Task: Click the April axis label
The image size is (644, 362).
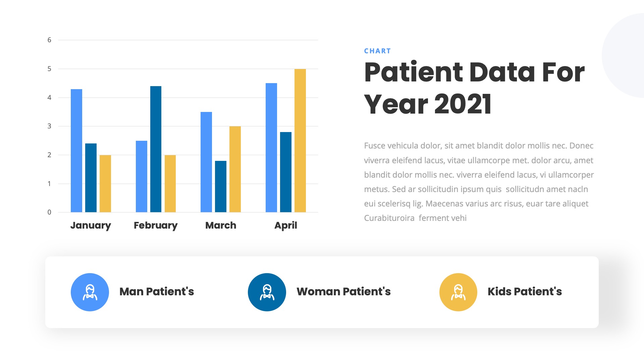Action: click(x=286, y=226)
